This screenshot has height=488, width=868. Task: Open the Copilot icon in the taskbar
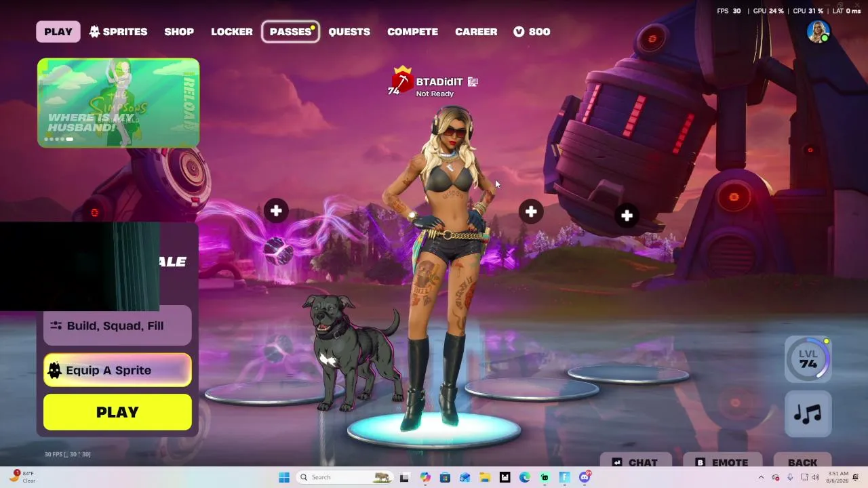[425, 477]
